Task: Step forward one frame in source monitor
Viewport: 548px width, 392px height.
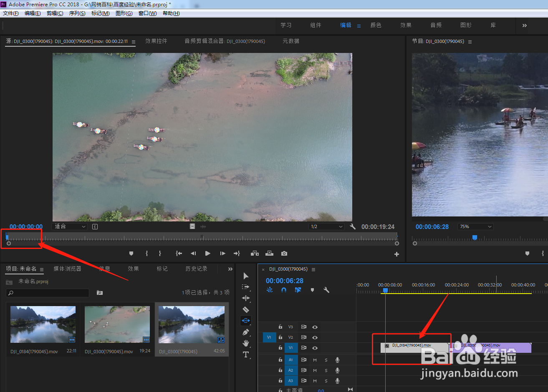Action: pos(223,254)
